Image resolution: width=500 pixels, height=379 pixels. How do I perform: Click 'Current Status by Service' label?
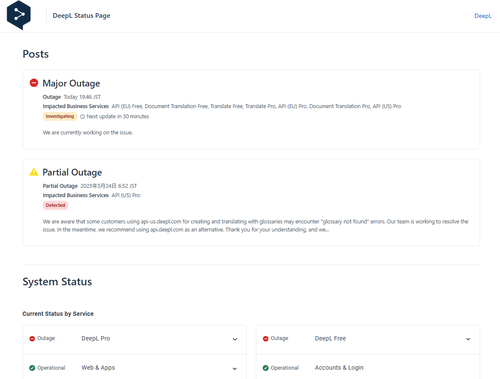(x=58, y=314)
